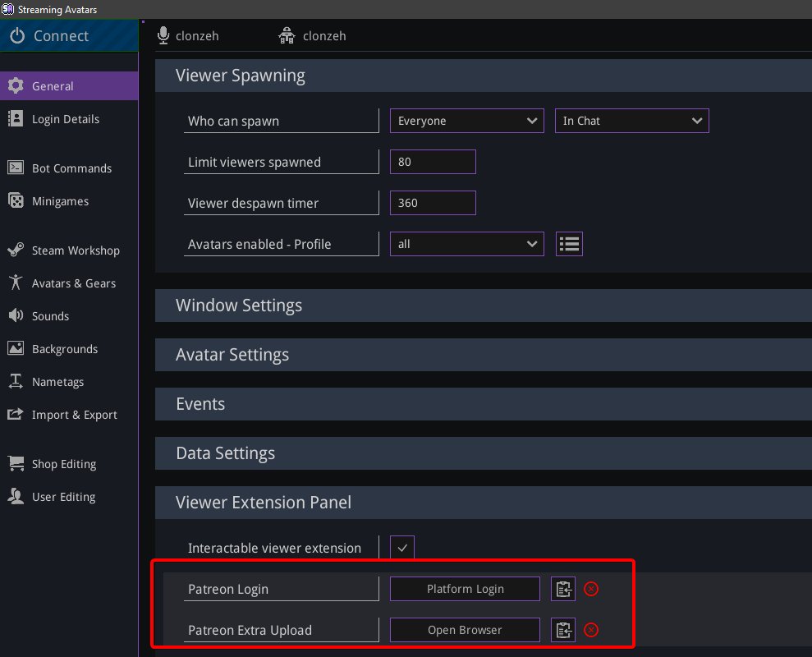The height and width of the screenshot is (657, 812).
Task: Click the microphone icon beside clonzeh
Action: (x=163, y=35)
